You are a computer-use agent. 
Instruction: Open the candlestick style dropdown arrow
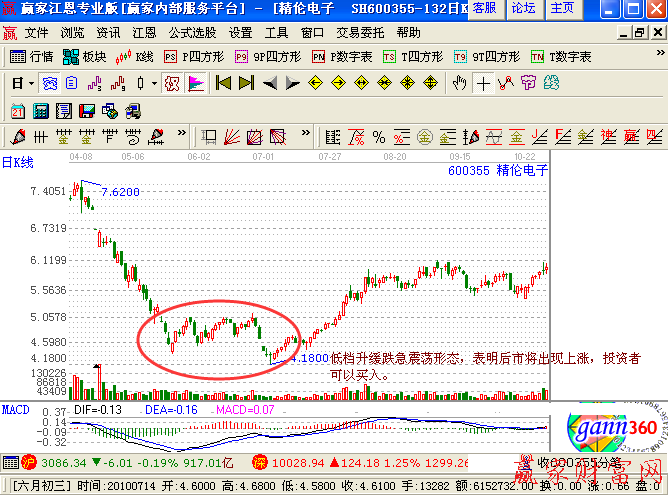154,83
